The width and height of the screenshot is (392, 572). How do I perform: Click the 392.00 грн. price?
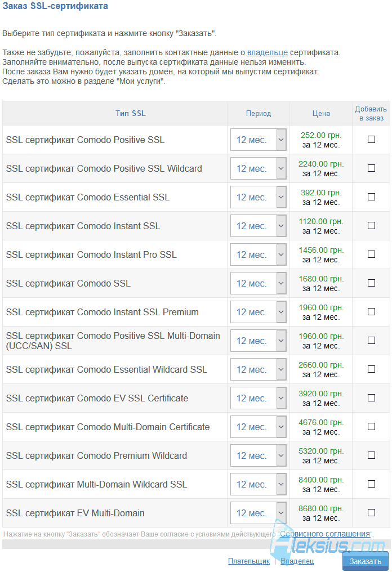pos(321,193)
